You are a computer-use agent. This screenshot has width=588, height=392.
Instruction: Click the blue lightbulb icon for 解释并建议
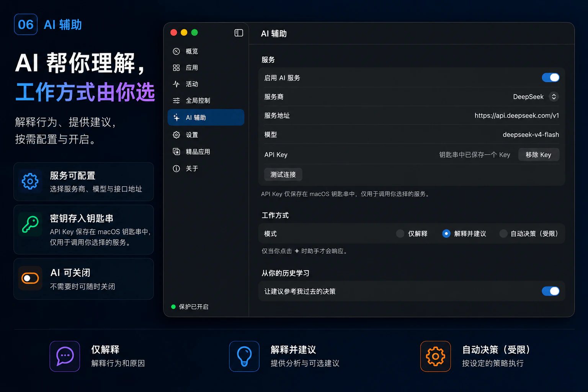click(244, 356)
